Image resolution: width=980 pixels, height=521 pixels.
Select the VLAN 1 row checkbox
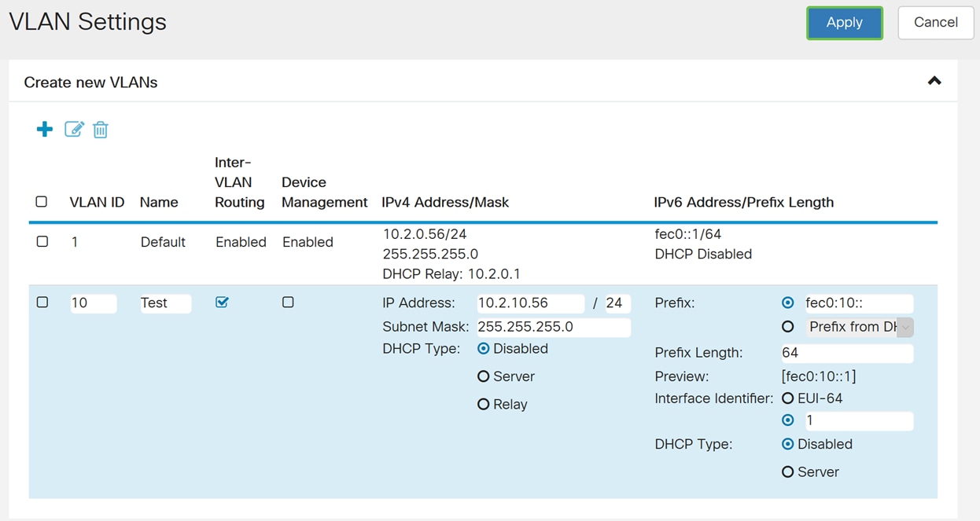(x=42, y=241)
